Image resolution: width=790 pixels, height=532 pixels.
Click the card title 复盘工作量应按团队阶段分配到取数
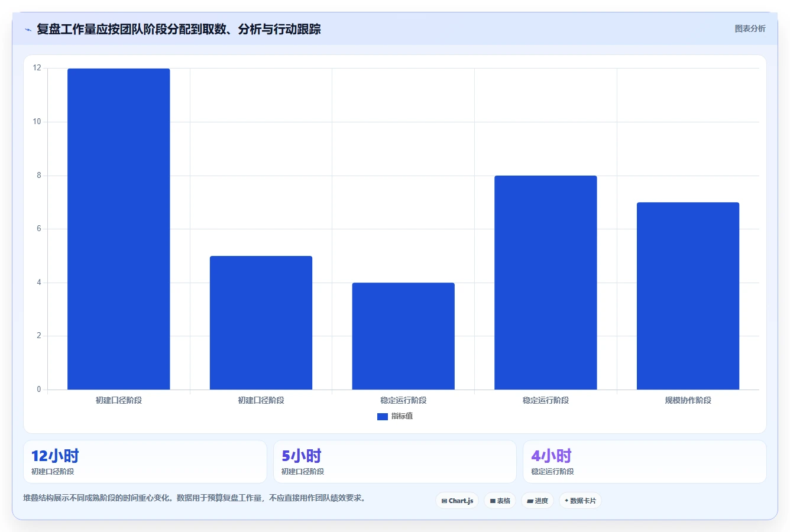(x=179, y=29)
